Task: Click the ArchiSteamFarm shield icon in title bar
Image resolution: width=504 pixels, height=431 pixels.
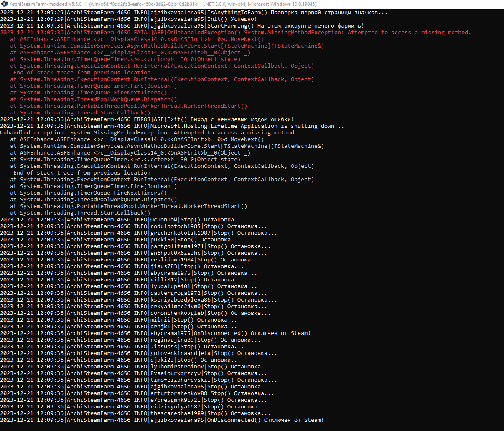Action: (4, 4)
